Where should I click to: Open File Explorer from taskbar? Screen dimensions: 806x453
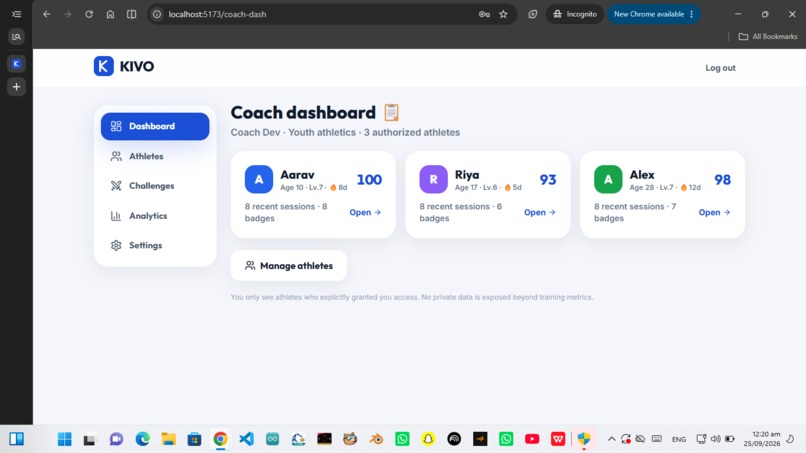tap(168, 439)
